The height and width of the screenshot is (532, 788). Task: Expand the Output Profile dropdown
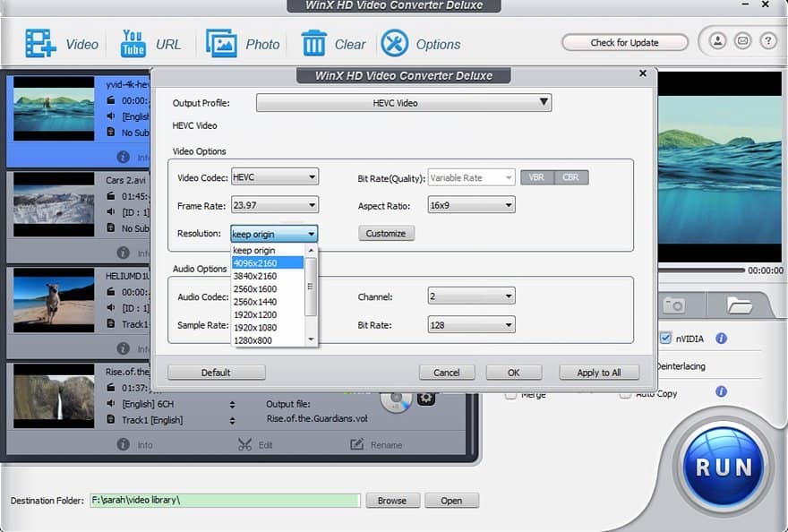click(x=404, y=103)
